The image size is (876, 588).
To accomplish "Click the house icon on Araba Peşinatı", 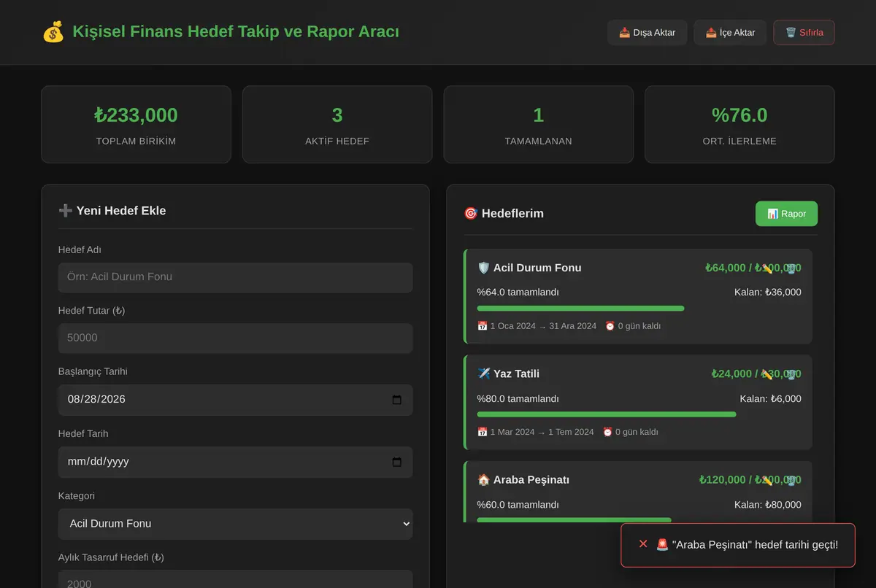I will click(483, 479).
